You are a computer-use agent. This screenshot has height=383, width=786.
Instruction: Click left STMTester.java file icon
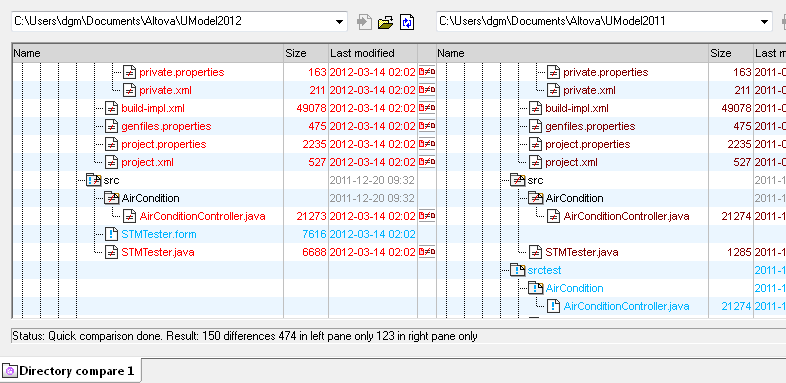(x=111, y=252)
